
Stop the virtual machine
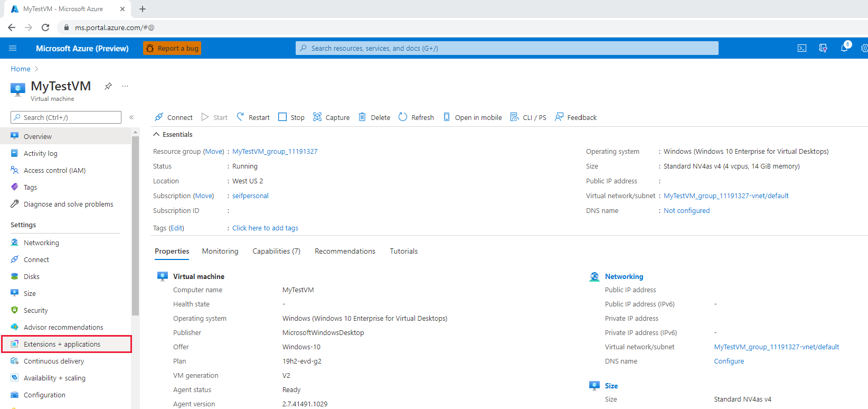pos(291,117)
